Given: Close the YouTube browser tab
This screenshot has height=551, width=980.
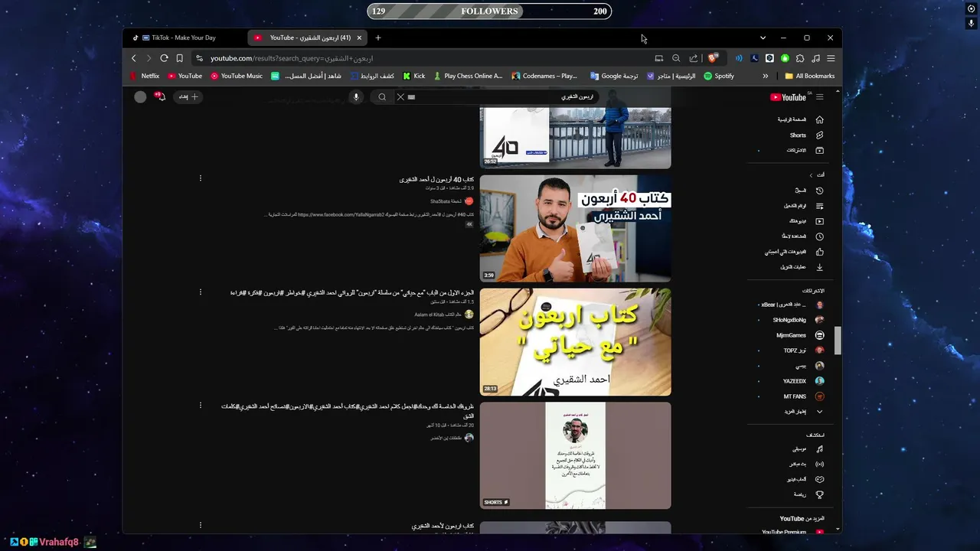Looking at the screenshot, I should tap(359, 37).
